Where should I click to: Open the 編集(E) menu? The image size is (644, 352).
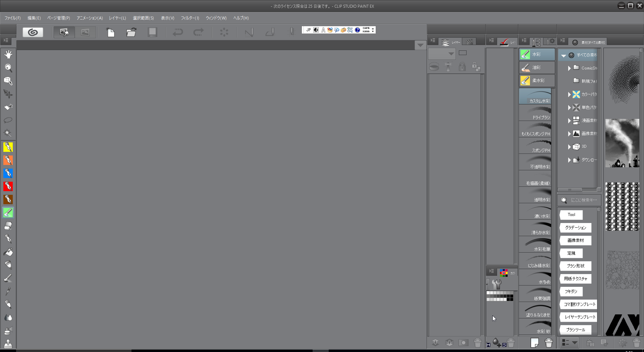(x=34, y=18)
